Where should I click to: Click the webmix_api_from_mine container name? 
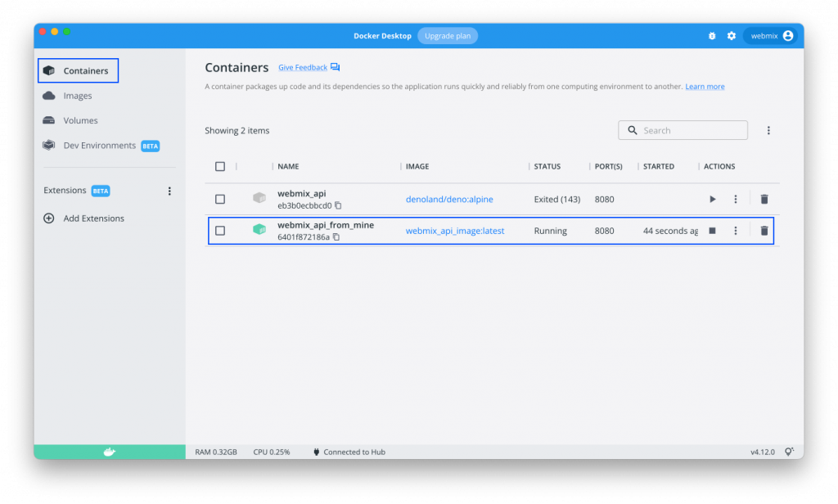(326, 225)
